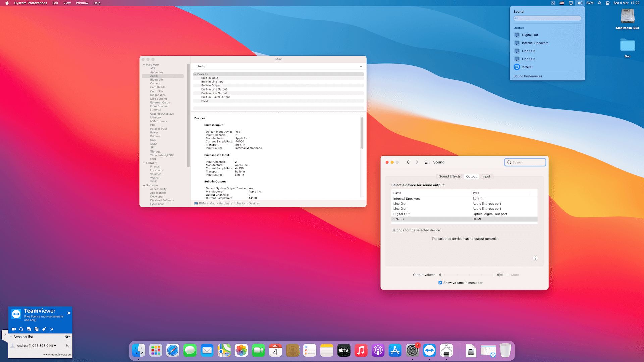Image resolution: width=644 pixels, height=362 pixels.
Task: Click the iMac detail pane scrollbar
Action: pos(362,133)
